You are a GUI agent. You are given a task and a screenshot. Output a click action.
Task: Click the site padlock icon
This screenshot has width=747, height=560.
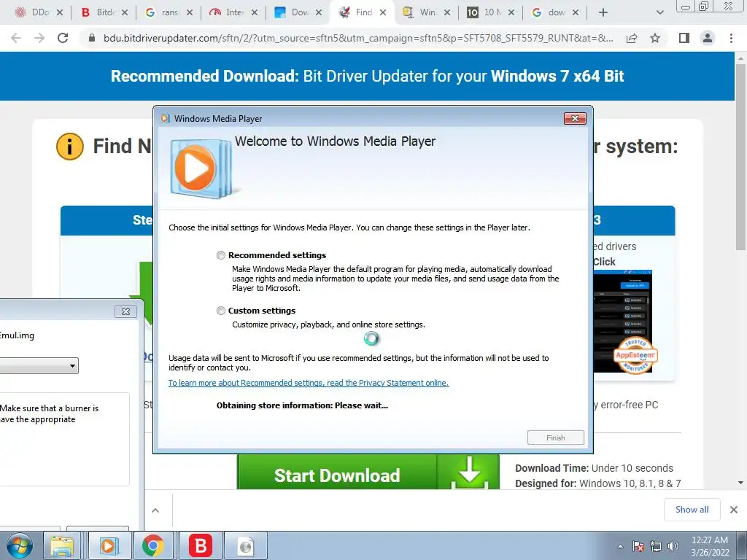[92, 38]
